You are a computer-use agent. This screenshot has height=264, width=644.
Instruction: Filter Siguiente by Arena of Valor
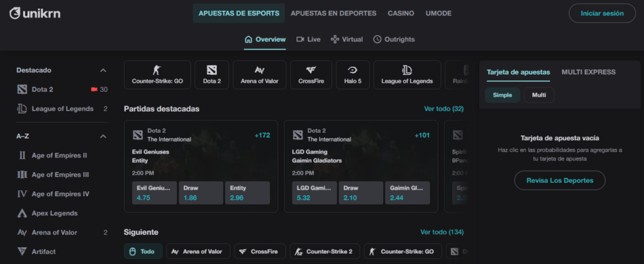pos(198,251)
